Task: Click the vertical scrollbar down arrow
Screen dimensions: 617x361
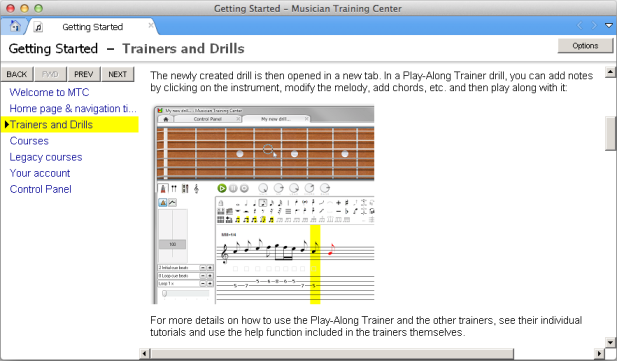Action: pyautogui.click(x=610, y=342)
